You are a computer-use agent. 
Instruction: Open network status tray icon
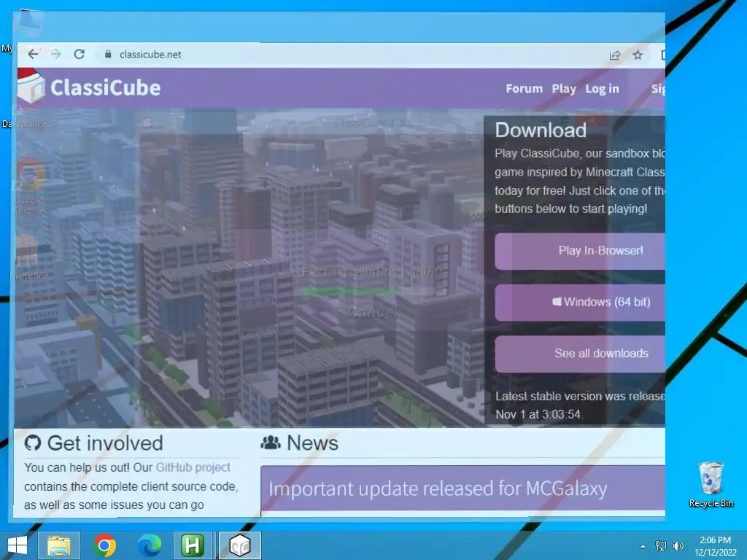pos(661,546)
